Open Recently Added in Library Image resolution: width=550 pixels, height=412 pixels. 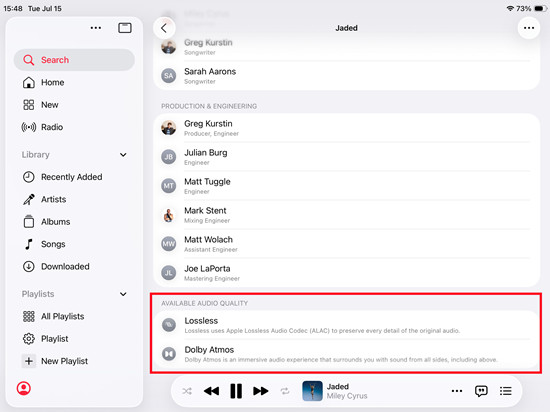(74, 177)
